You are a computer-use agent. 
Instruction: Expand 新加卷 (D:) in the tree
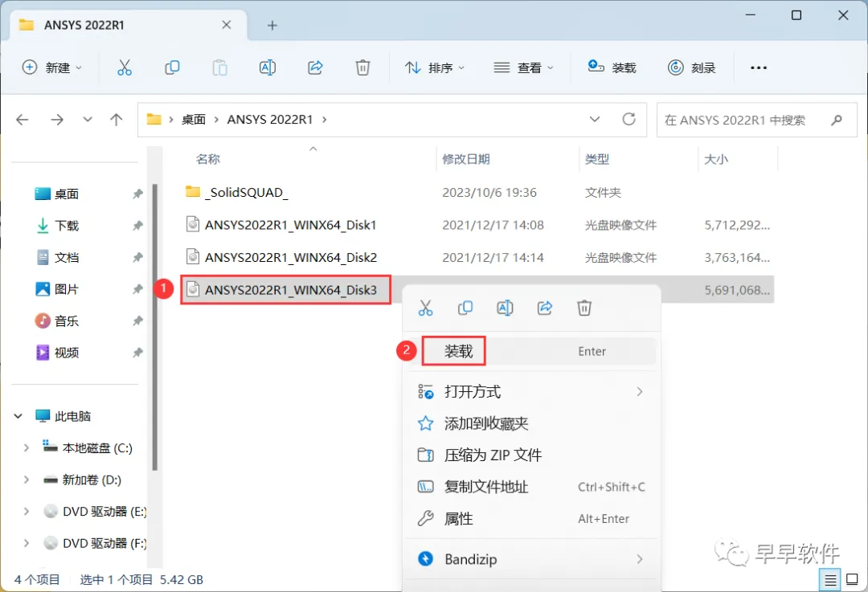[26, 480]
